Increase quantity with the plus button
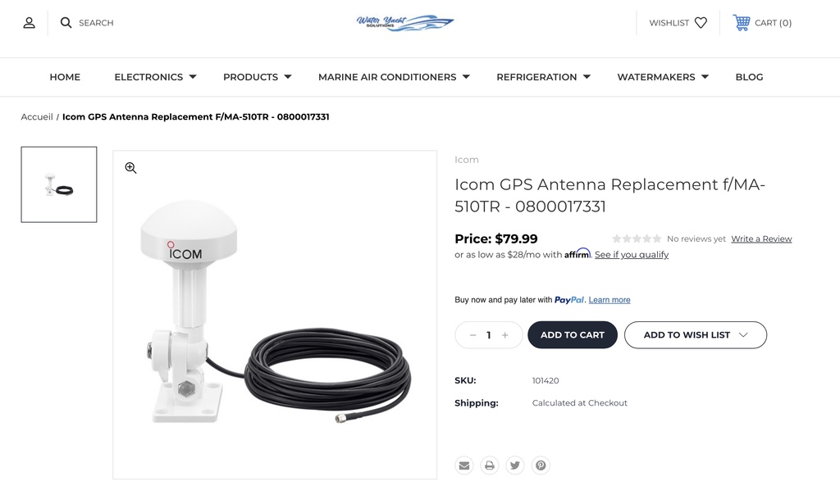 coord(504,335)
